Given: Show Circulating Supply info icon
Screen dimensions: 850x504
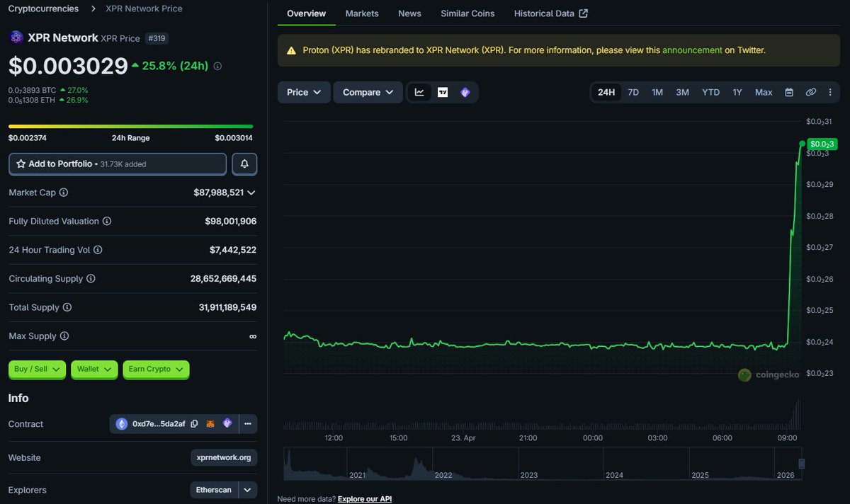Looking at the screenshot, I should pos(91,279).
